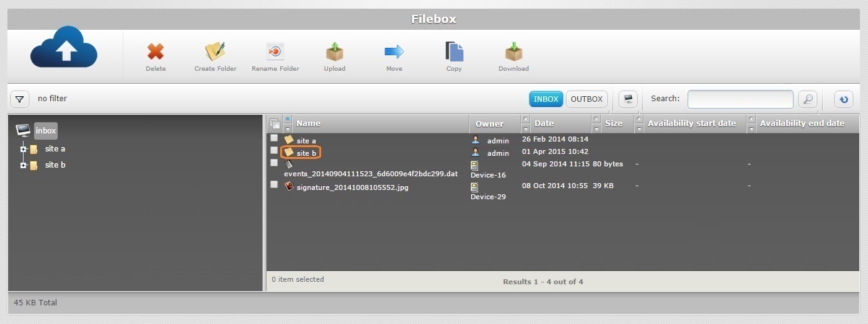Click the Rename Folder icon
This screenshot has width=868, height=324.
point(275,52)
